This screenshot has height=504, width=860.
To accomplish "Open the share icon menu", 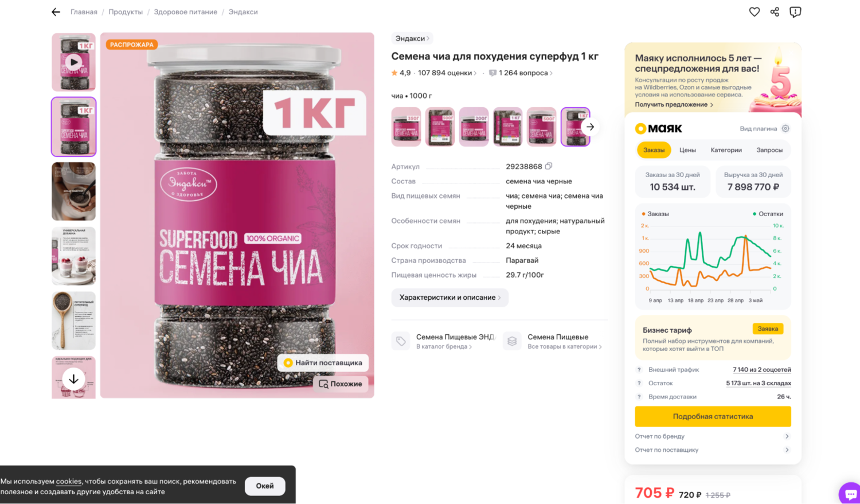I will [775, 12].
